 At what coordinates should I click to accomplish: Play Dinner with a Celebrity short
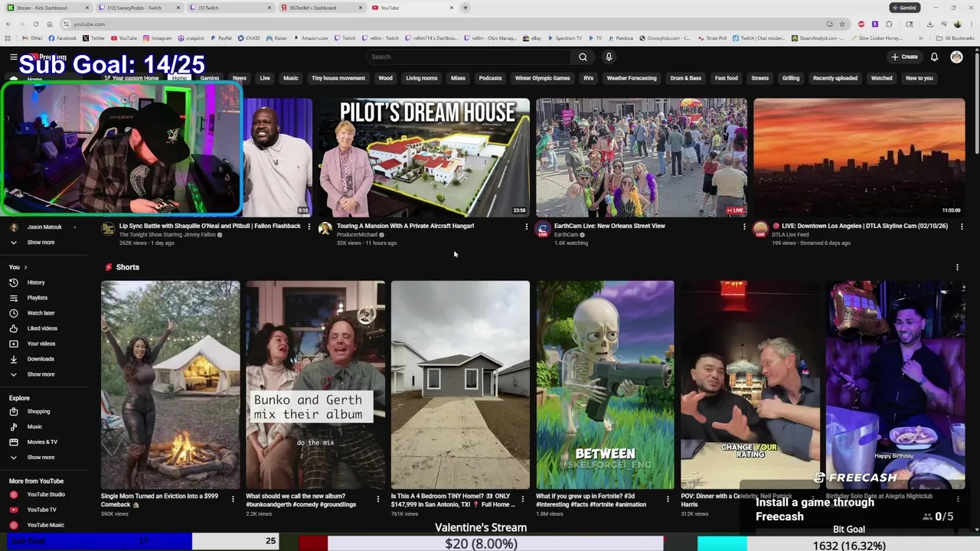pyautogui.click(x=750, y=384)
